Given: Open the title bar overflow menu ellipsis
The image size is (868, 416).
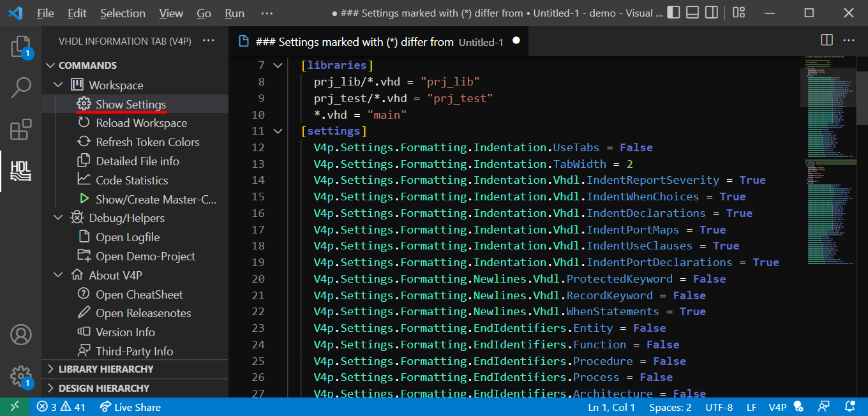Looking at the screenshot, I should (x=267, y=13).
